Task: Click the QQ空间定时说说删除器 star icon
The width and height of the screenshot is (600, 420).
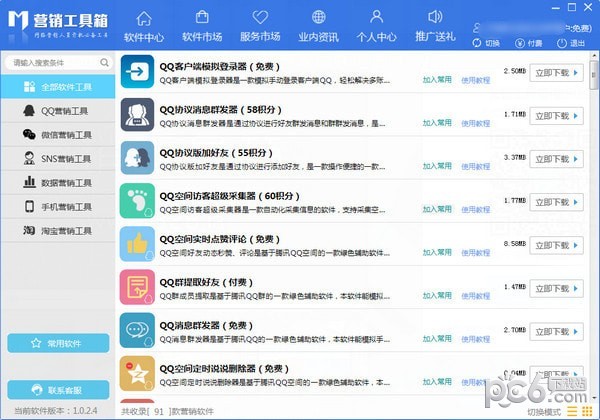Action: coord(137,374)
